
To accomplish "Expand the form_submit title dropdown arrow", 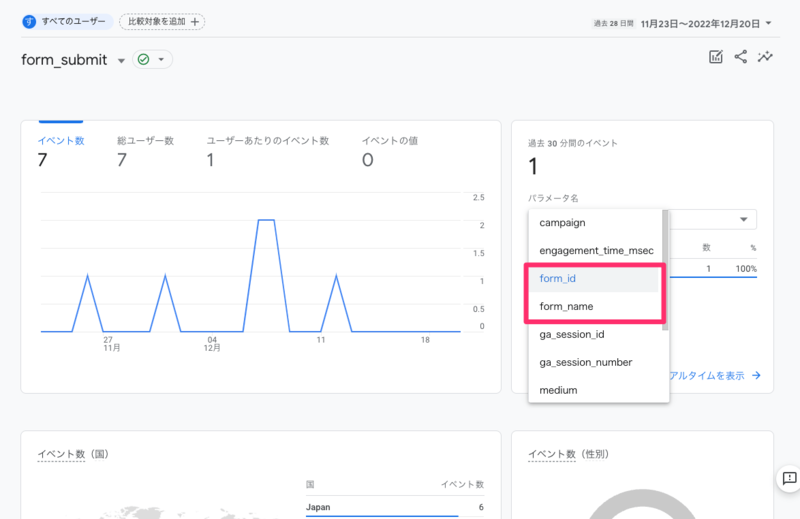I will point(121,61).
